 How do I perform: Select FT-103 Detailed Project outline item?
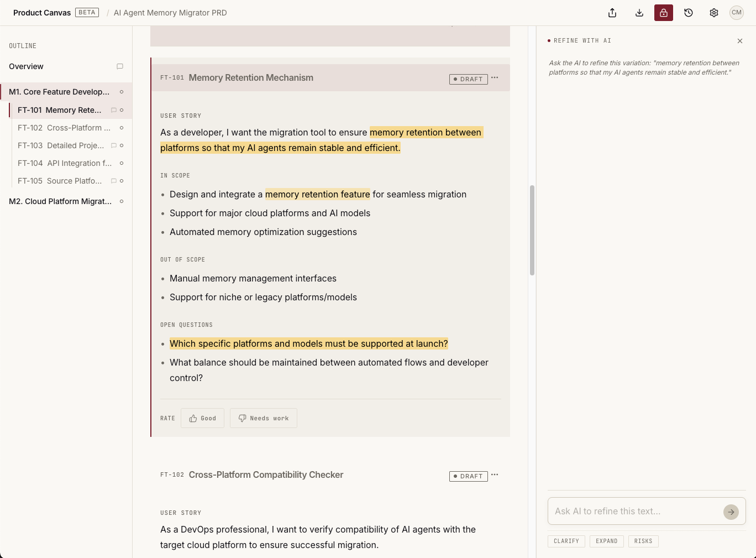coord(71,145)
